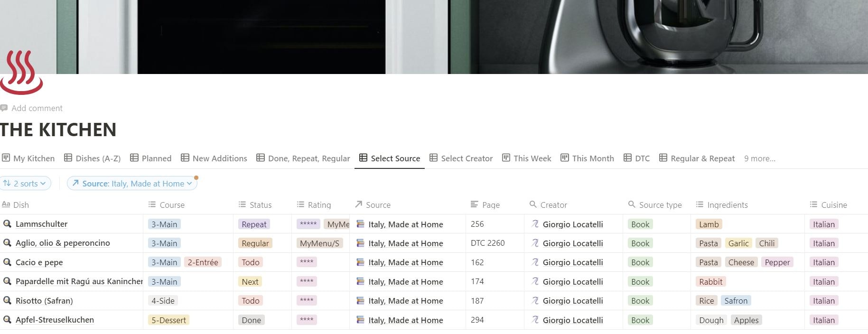Switch to the Dishes (A-Z) tab
The image size is (868, 334).
point(93,158)
